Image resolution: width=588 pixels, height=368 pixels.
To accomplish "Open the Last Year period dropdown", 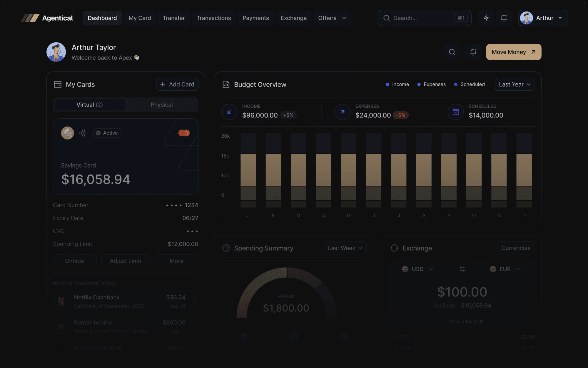I will (x=514, y=84).
